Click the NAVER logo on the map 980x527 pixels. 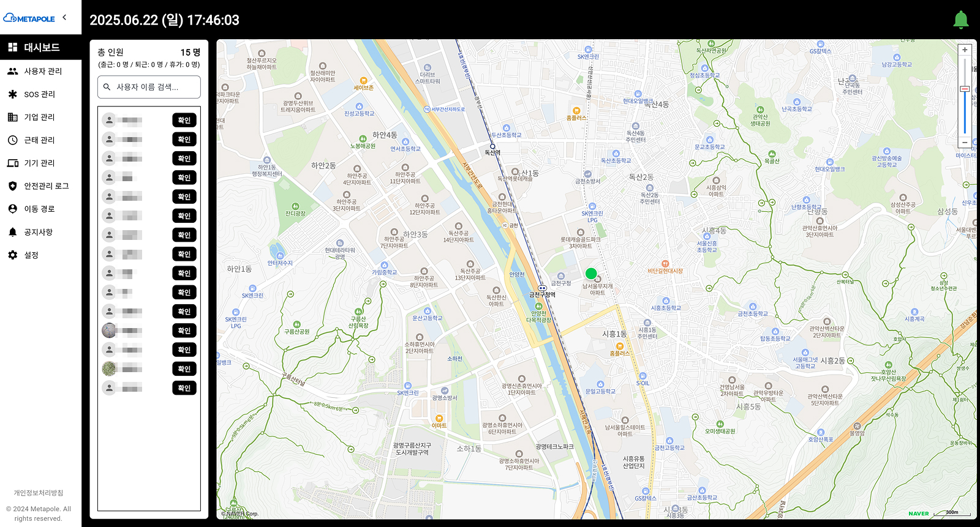tap(919, 514)
